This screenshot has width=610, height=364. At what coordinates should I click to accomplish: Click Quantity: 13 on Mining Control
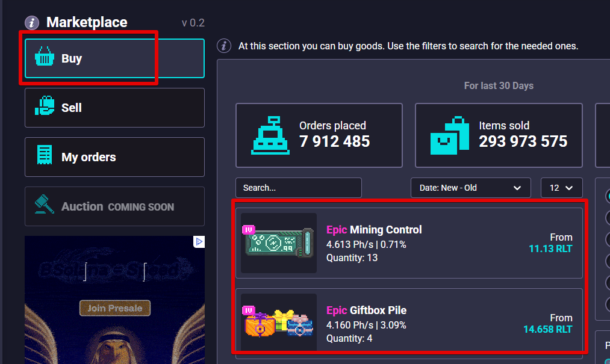pos(352,258)
